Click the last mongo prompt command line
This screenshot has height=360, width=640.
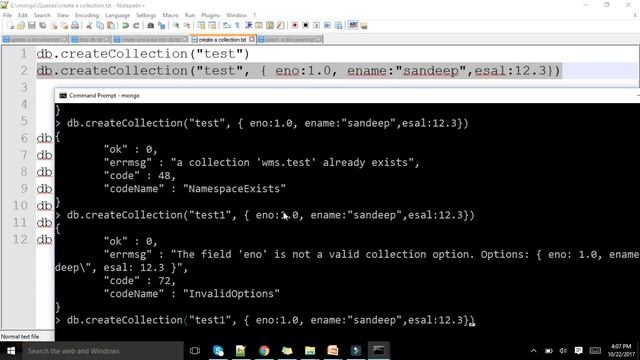[x=265, y=320]
